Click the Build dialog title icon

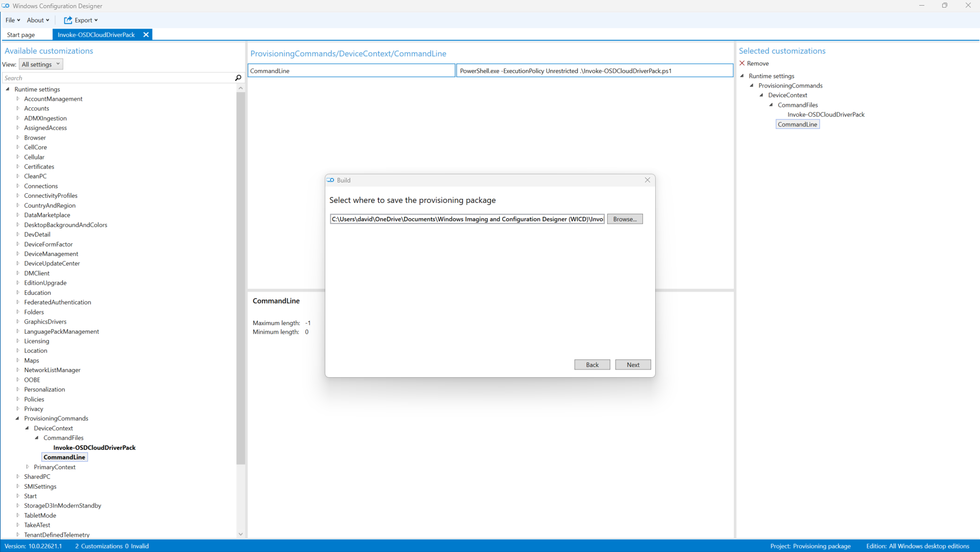click(x=331, y=180)
